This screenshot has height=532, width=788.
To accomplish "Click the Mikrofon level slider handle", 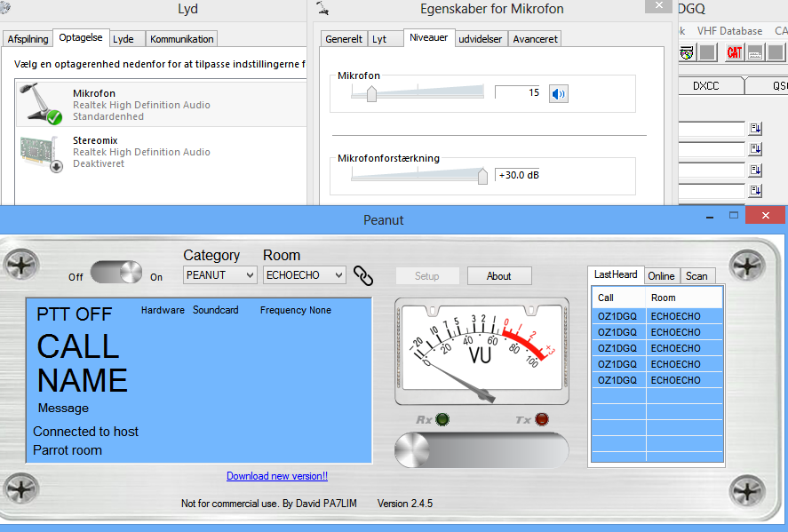I will click(x=371, y=94).
